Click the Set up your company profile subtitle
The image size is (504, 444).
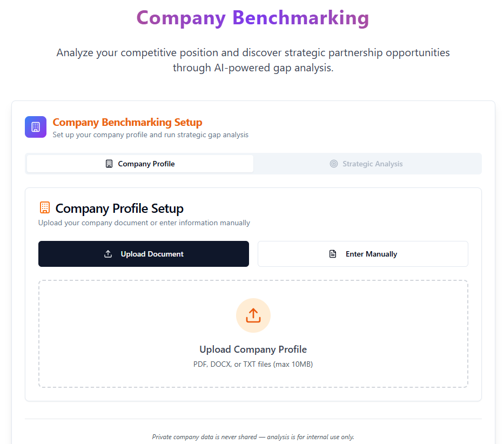[150, 134]
